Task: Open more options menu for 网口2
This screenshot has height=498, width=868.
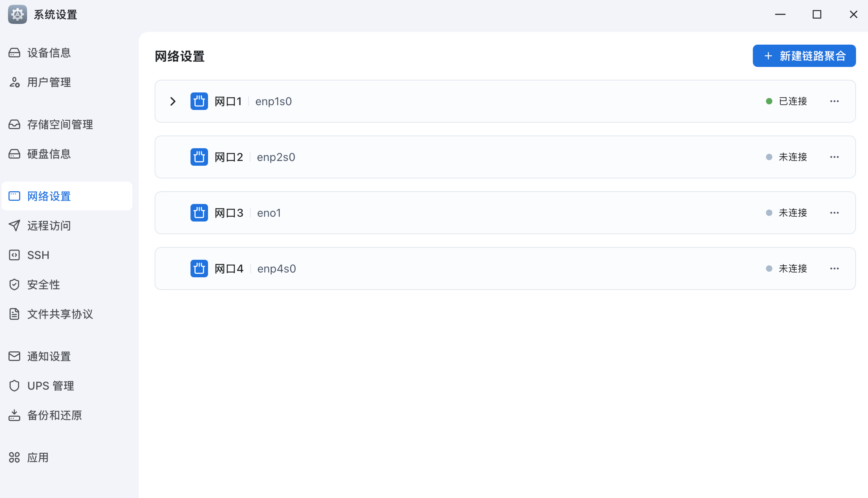Action: coord(834,157)
